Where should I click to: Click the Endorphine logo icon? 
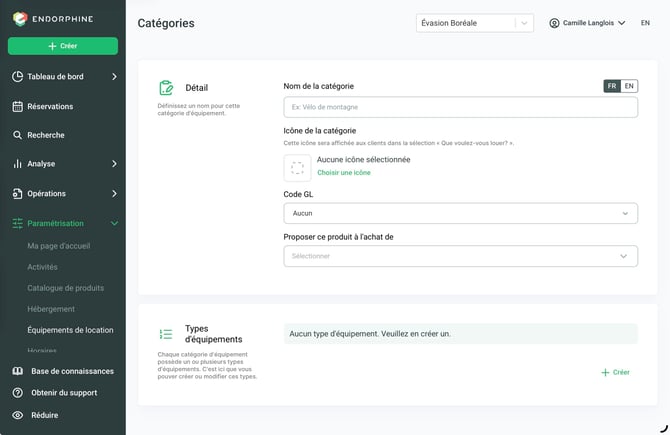tap(20, 19)
